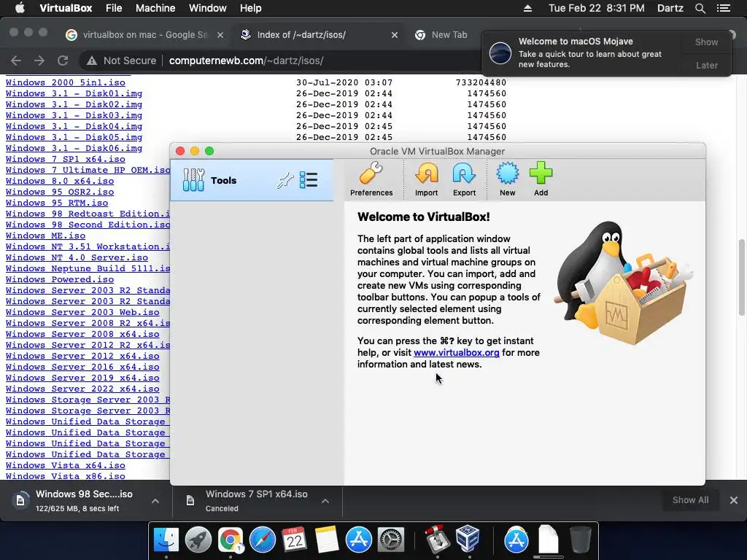Click the Export appliance icon
Image resolution: width=747 pixels, height=560 pixels.
click(x=464, y=179)
